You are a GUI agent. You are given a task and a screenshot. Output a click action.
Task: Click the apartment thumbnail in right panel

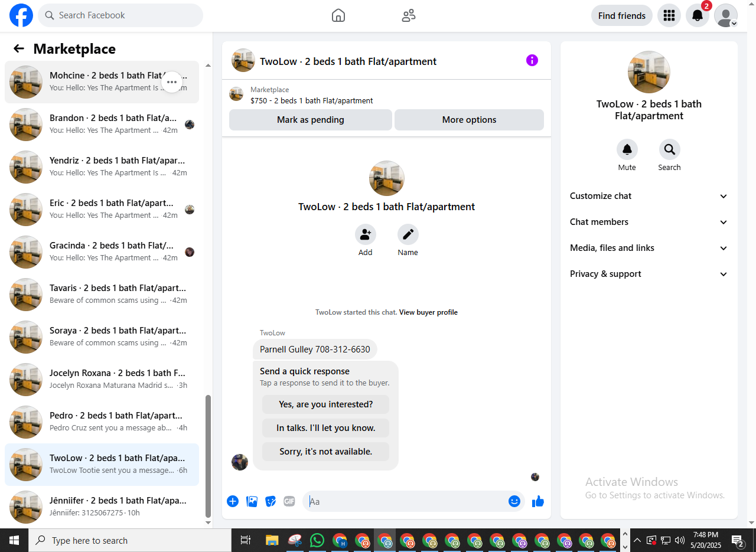tap(649, 72)
